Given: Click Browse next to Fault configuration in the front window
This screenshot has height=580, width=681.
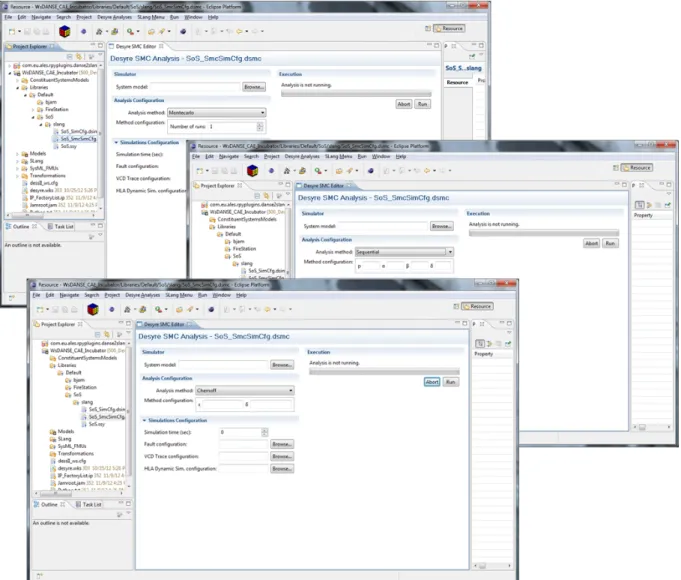Looking at the screenshot, I should [282, 444].
